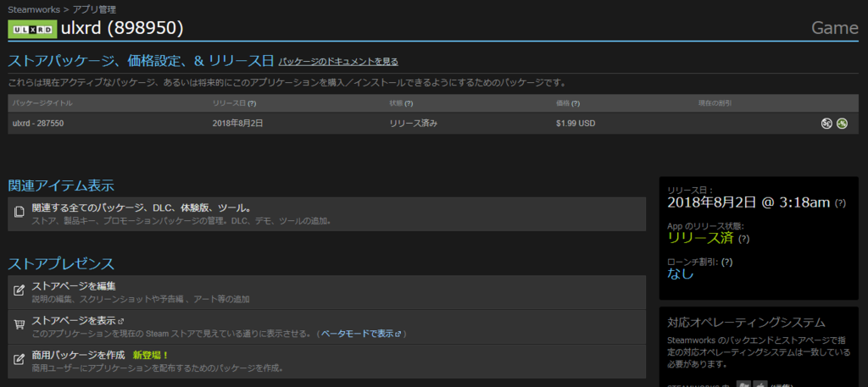
Task: Click the (?) help beside ローンチ割引 label
Action: click(x=726, y=262)
